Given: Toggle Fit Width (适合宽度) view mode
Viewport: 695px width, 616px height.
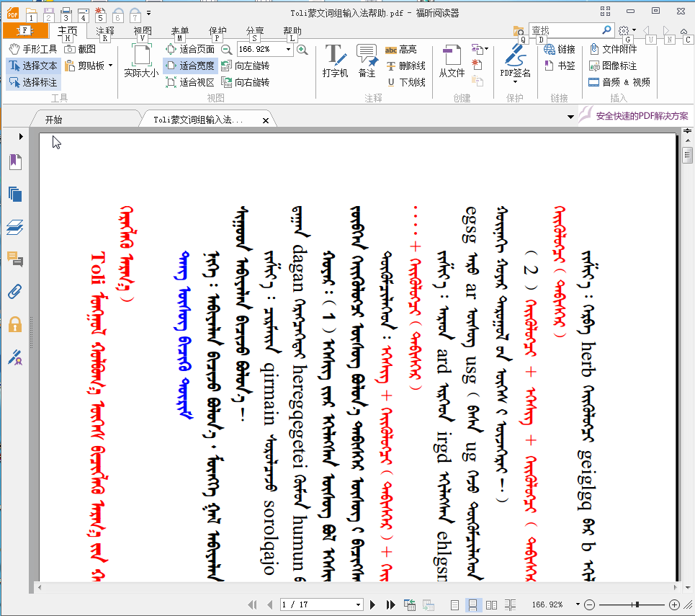Looking at the screenshot, I should point(190,66).
